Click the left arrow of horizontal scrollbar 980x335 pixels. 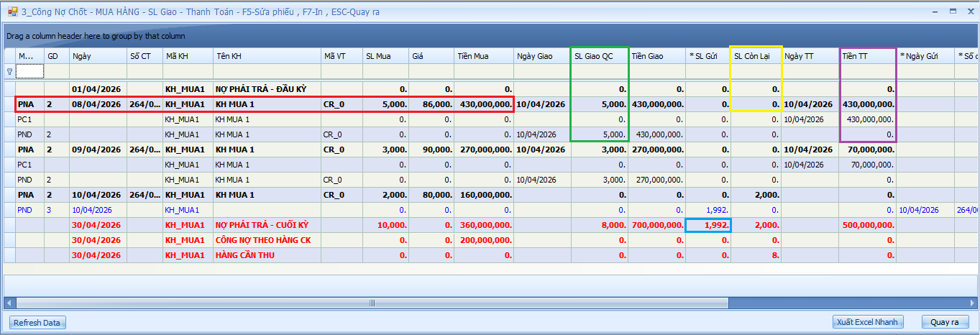[9, 303]
